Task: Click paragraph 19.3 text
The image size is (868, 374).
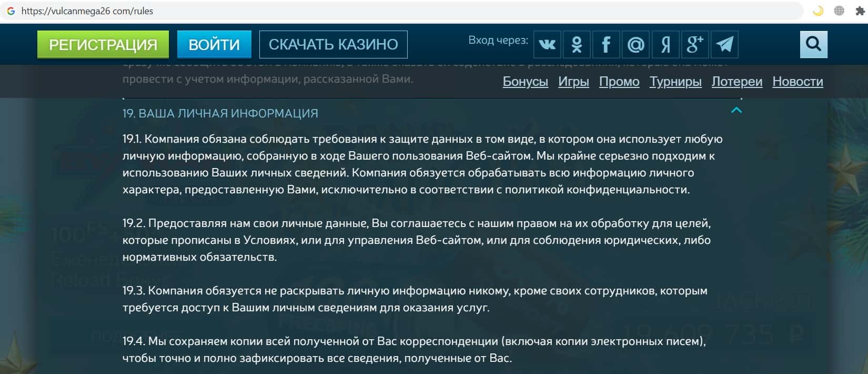Action: [415, 299]
